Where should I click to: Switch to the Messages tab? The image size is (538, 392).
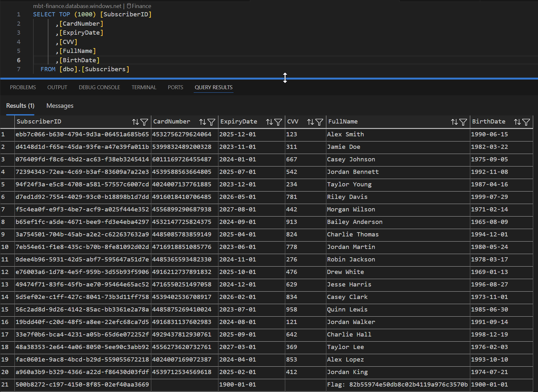coord(60,106)
